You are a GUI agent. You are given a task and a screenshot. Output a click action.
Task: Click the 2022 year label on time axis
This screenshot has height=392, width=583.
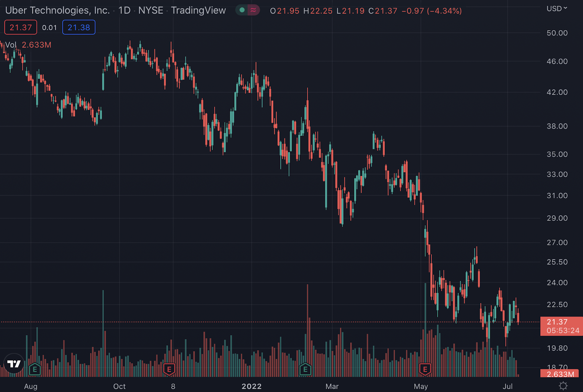252,387
